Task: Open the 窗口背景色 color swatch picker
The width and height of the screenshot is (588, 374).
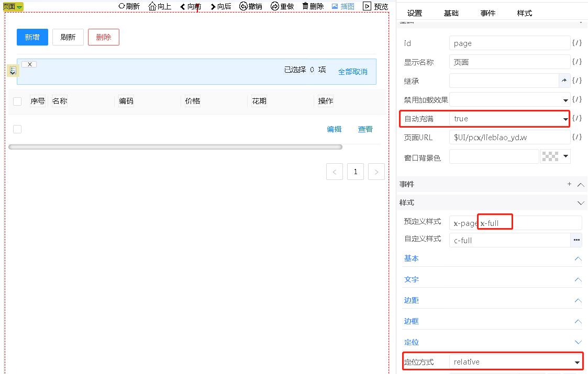Action: pos(555,156)
